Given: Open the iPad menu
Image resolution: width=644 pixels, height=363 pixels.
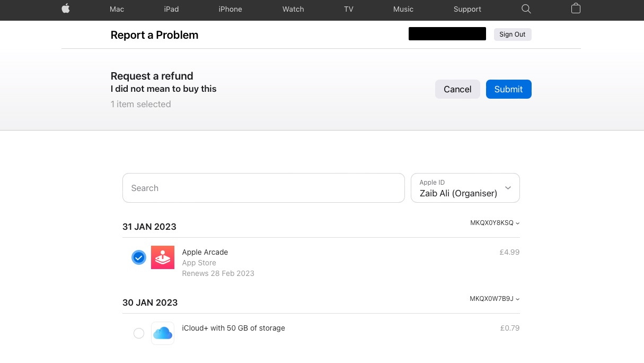Looking at the screenshot, I should click(171, 9).
